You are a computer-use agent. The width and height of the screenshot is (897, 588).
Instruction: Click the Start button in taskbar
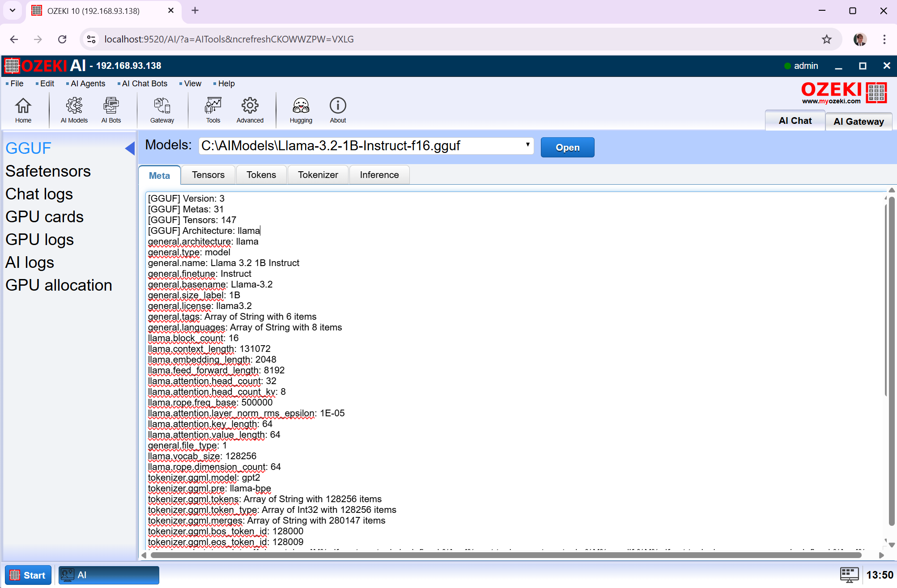28,575
